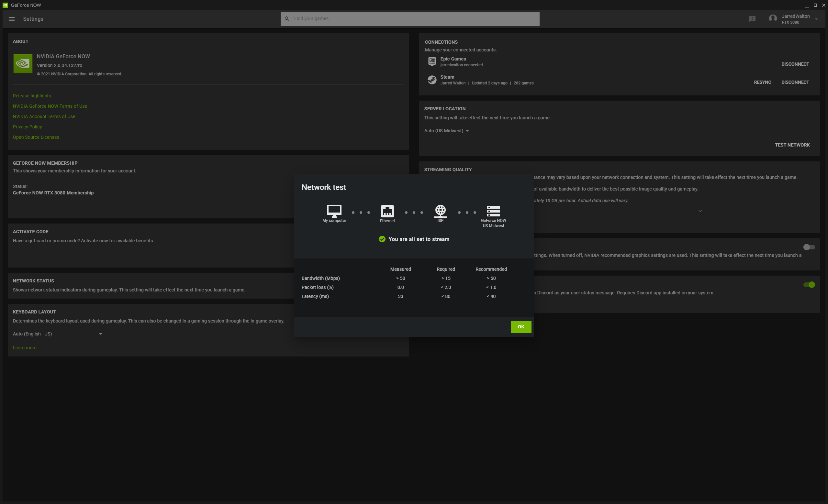Image resolution: width=828 pixels, height=504 pixels.
Task: Select the NVIDIA GeForce NOW Terms of Use link
Action: click(x=50, y=106)
